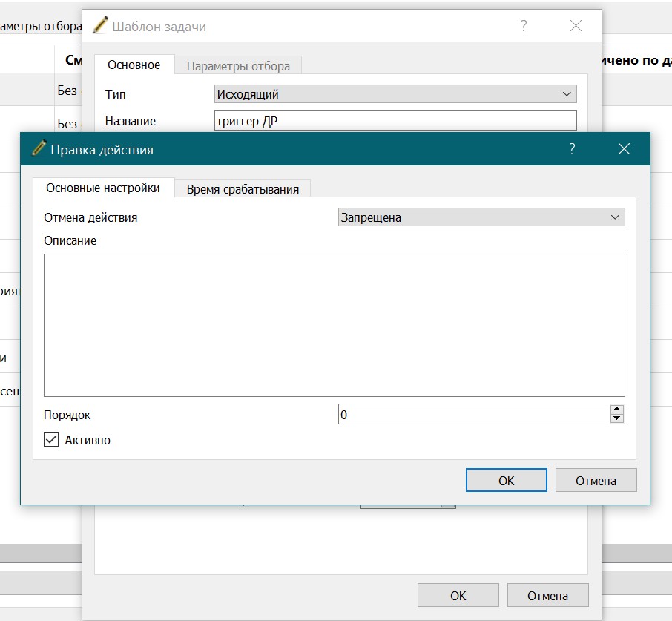Confirm the action edit with OK
Image resolution: width=672 pixels, height=621 pixels.
point(506,481)
